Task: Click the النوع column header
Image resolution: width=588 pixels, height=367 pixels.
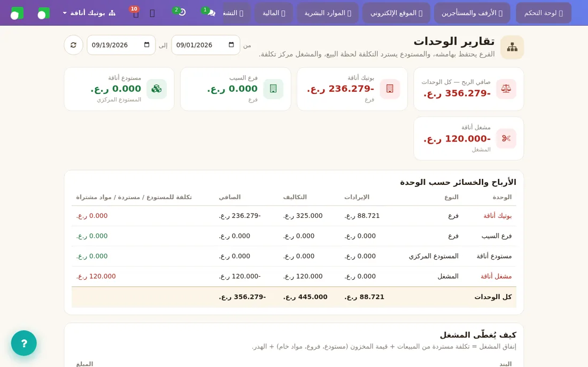Action: (x=451, y=197)
